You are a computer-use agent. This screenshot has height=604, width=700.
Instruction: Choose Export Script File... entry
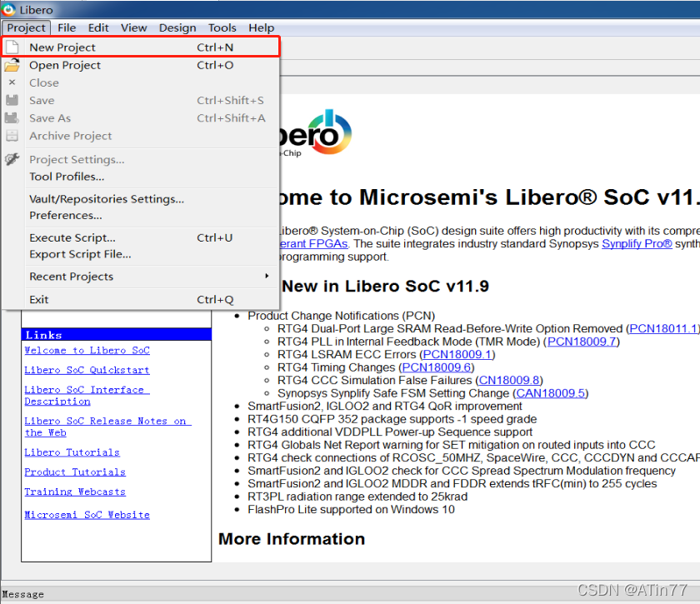click(141, 254)
